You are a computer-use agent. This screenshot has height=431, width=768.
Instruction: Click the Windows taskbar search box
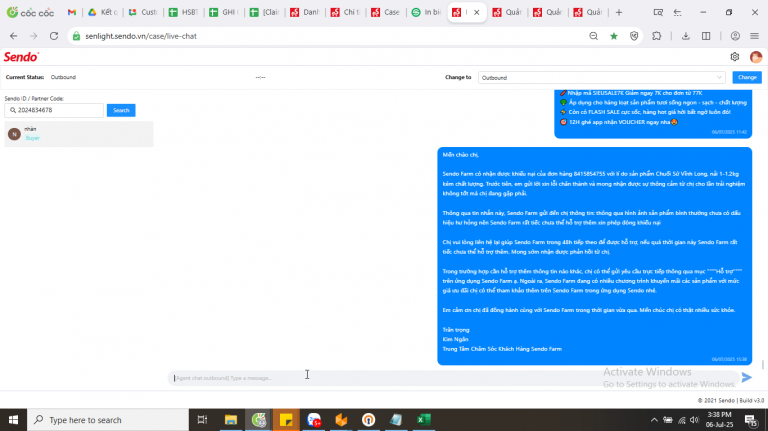pos(108,420)
